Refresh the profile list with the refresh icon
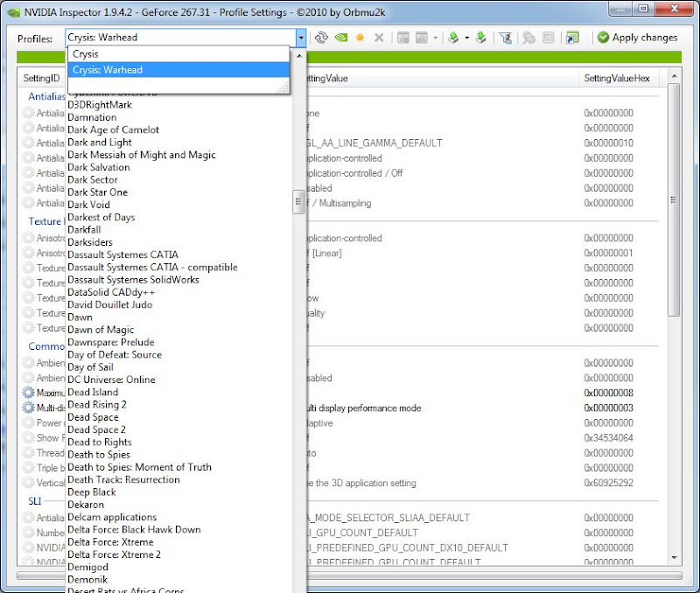The height and width of the screenshot is (593, 700). click(321, 38)
